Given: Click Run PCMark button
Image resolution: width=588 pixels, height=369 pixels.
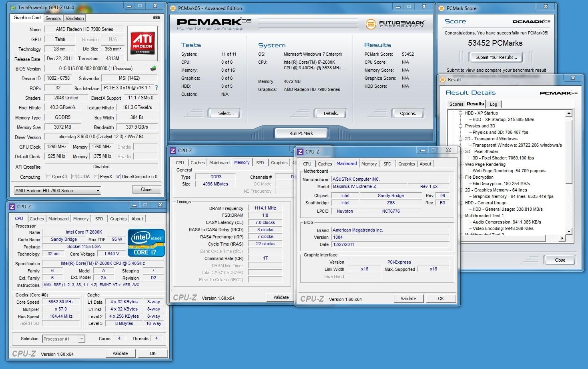Looking at the screenshot, I should tap(301, 133).
